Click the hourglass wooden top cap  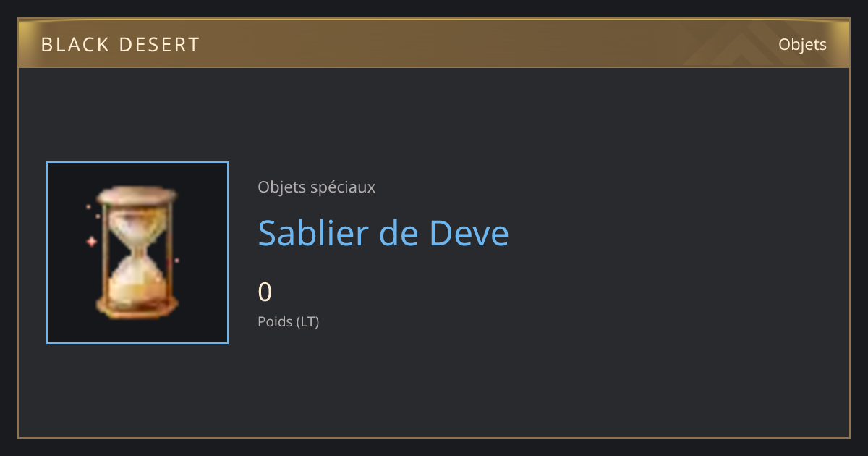pos(137,195)
